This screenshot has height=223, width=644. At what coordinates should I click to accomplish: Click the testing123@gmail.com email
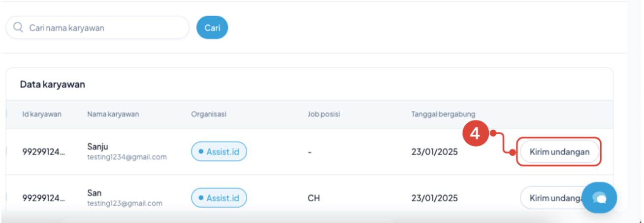pyautogui.click(x=125, y=203)
